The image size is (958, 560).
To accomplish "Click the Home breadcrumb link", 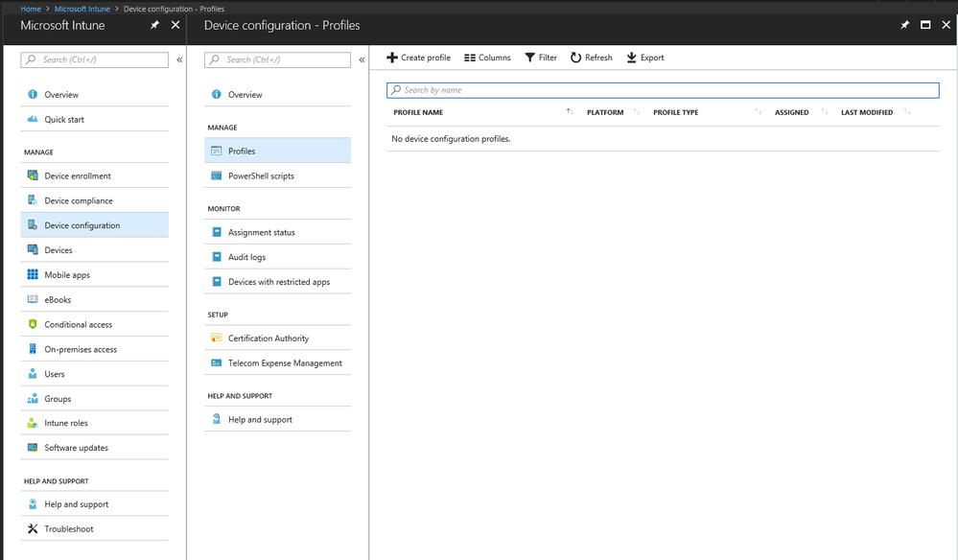I will 31,9.
